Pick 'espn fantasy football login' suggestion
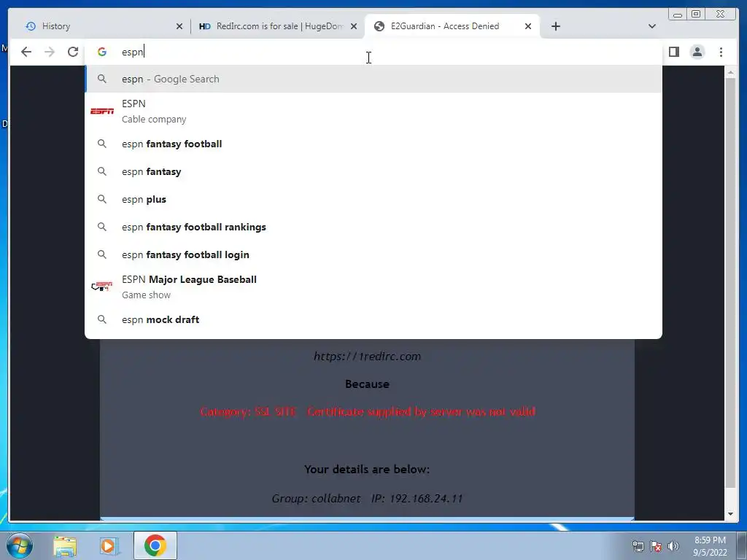 coord(373,254)
